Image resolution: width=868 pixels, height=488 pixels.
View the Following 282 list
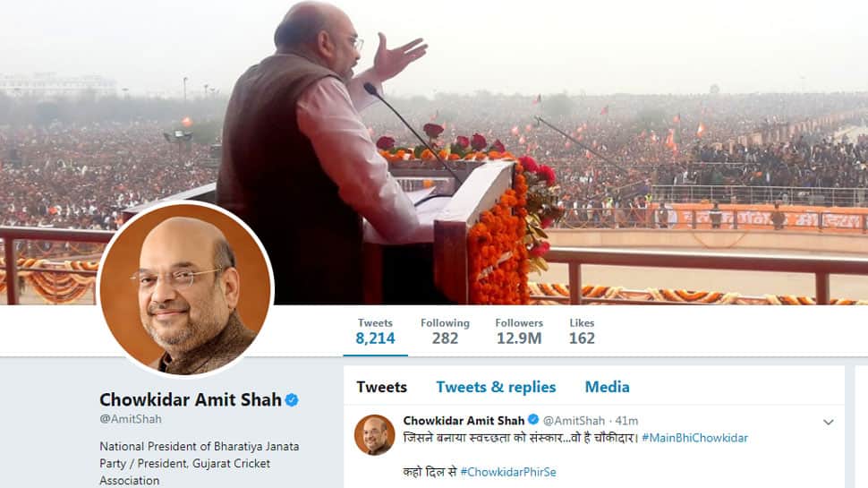point(445,331)
